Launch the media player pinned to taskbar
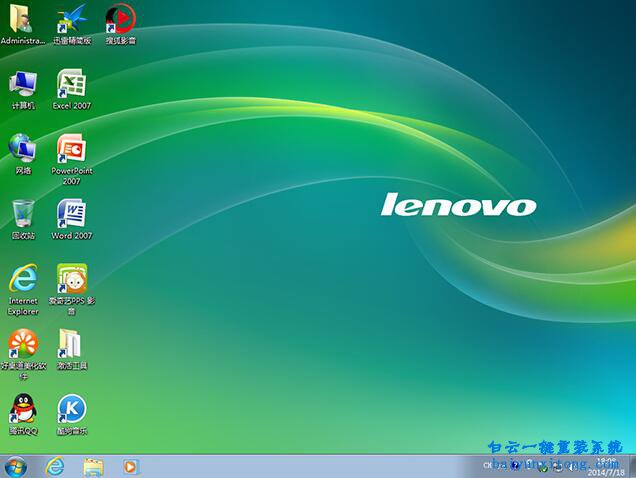The height and width of the screenshot is (478, 636). (130, 466)
